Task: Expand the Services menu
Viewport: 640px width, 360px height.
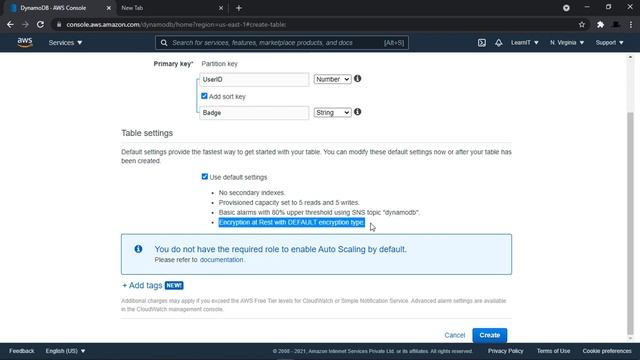Action: 65,42
